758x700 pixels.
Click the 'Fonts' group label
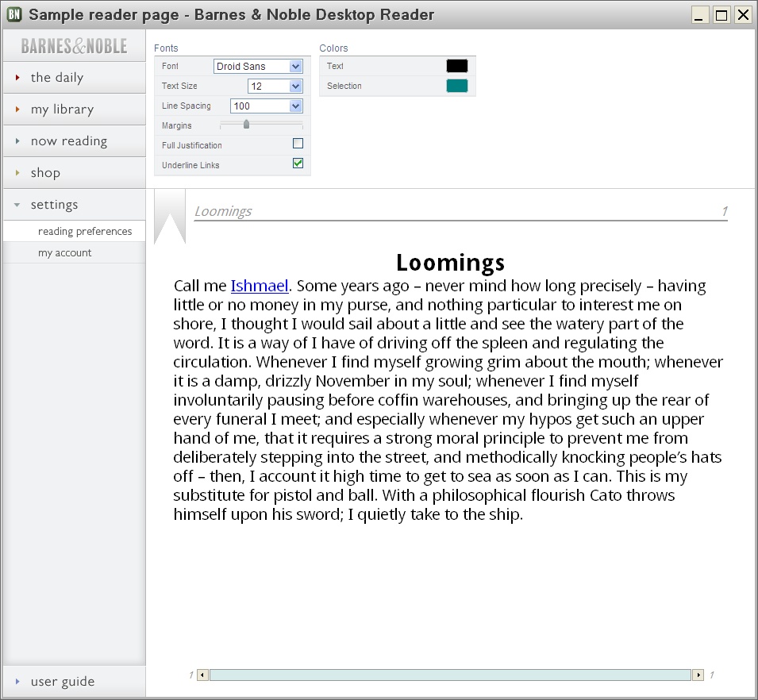click(x=166, y=48)
